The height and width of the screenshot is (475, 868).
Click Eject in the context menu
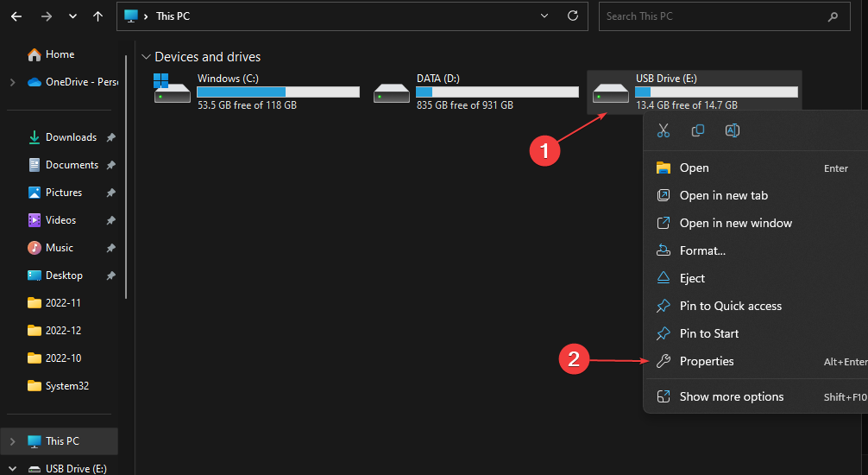(x=692, y=278)
